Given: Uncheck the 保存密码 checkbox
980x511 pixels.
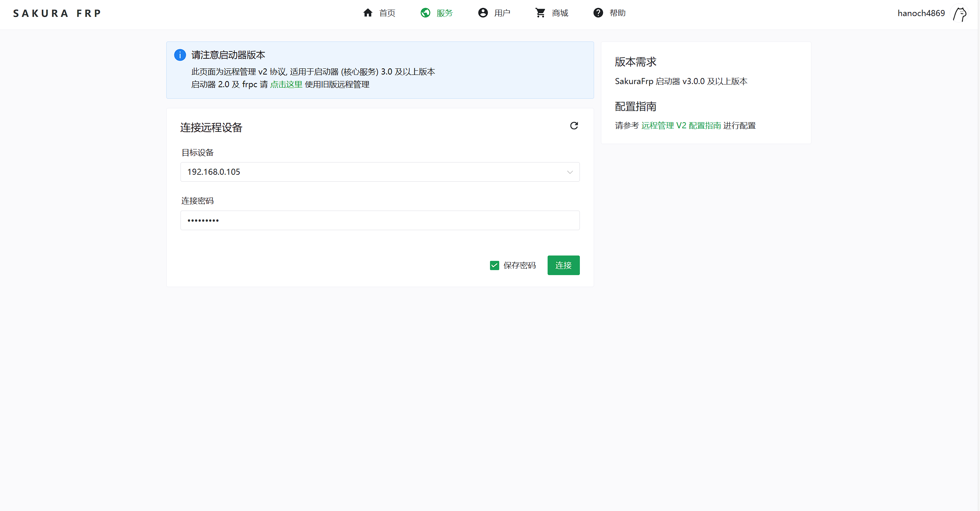Looking at the screenshot, I should (494, 265).
